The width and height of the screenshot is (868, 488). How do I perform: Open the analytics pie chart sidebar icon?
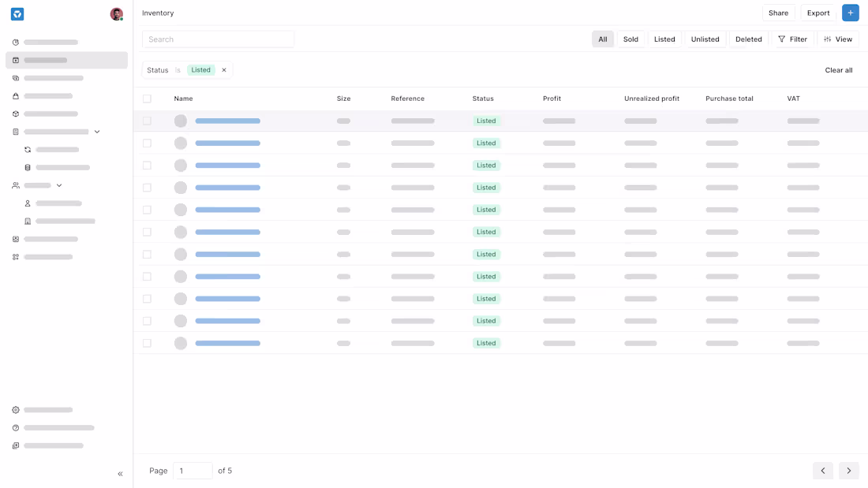[14, 43]
